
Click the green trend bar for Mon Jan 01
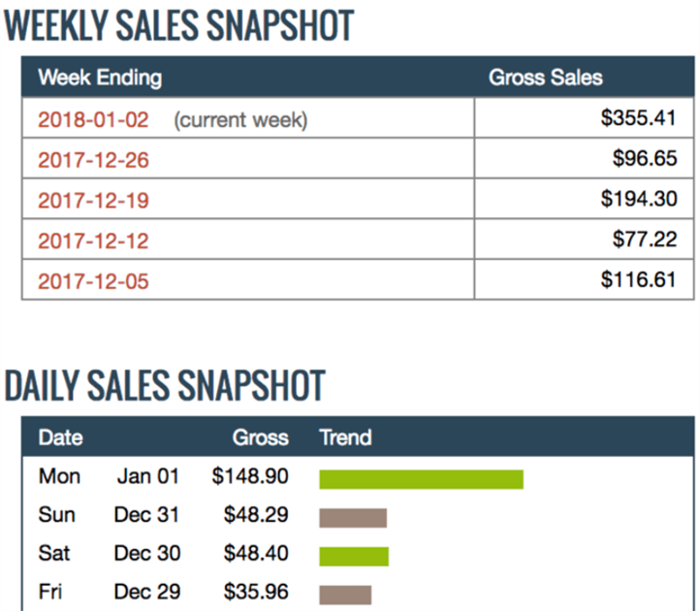(421, 479)
